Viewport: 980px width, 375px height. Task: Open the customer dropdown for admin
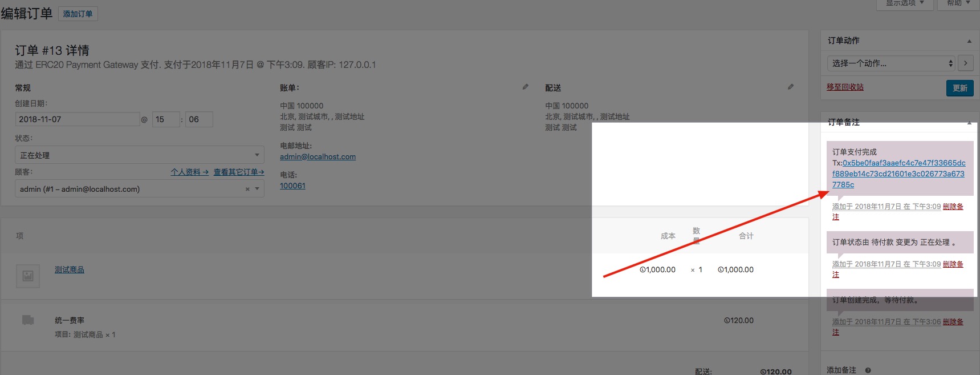[140, 189]
